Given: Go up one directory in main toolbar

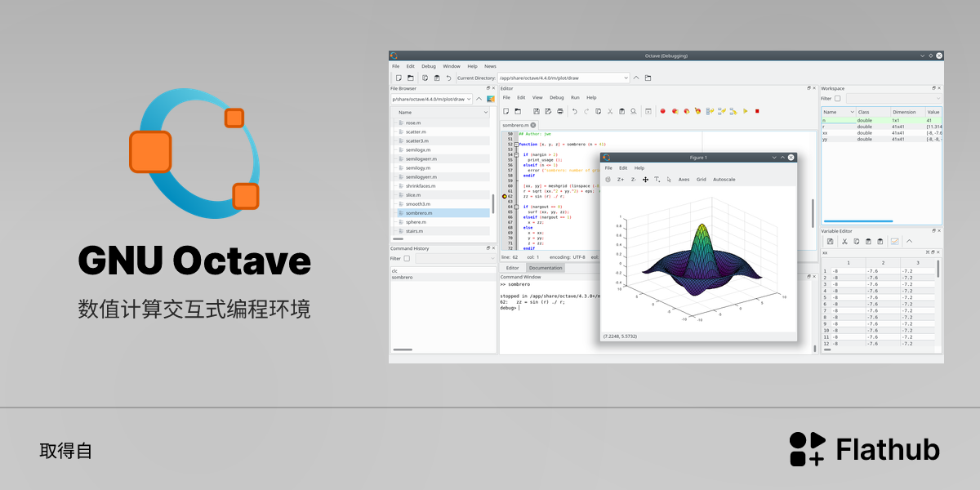Looking at the screenshot, I should [x=636, y=78].
